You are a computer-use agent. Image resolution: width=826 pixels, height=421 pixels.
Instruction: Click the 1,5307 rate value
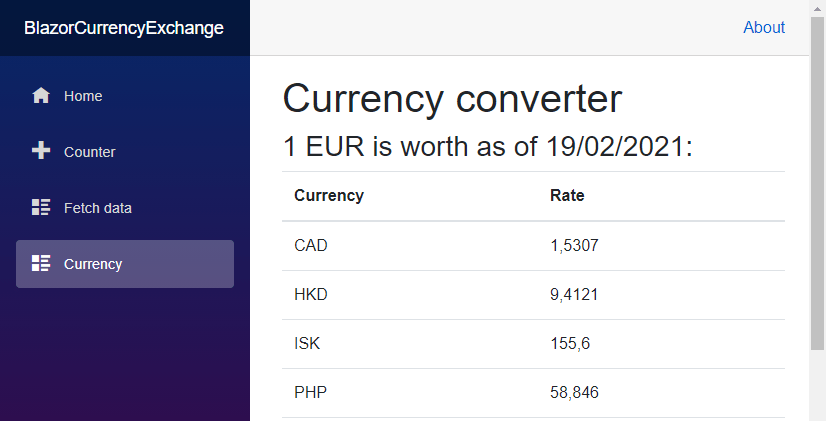point(575,245)
